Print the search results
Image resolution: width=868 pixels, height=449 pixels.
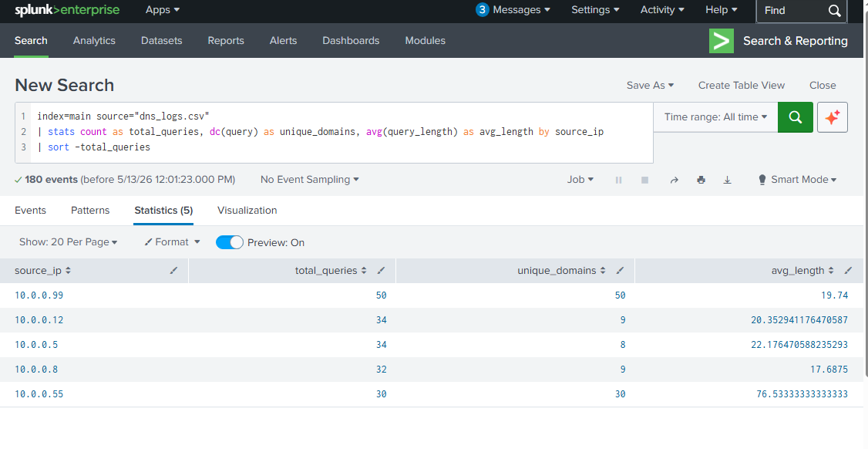701,181
